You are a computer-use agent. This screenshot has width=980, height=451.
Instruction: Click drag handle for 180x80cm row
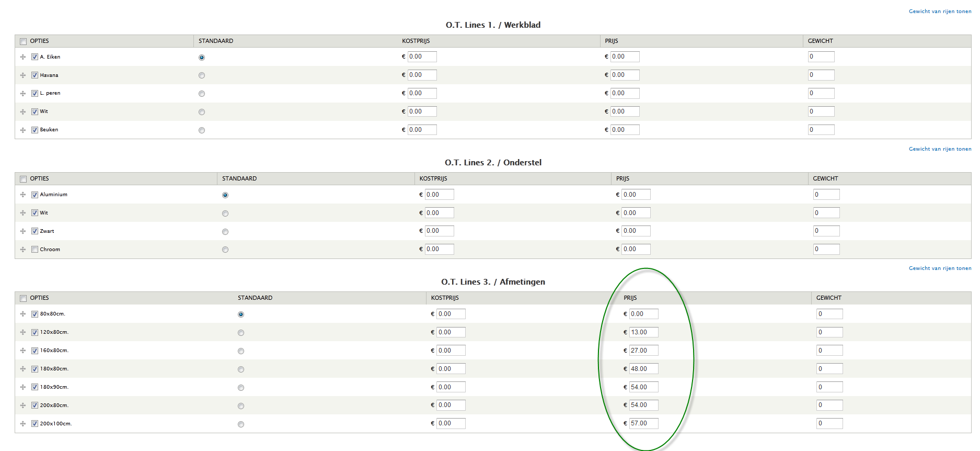tap(23, 369)
